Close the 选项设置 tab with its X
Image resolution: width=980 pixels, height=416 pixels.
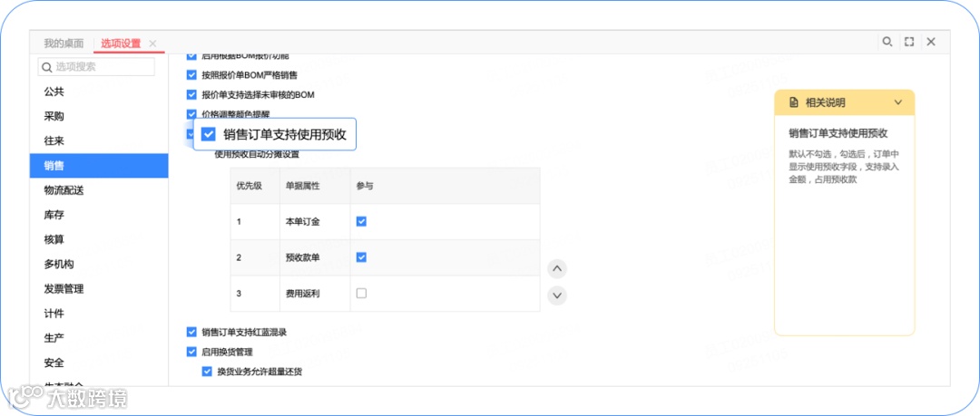pos(152,44)
